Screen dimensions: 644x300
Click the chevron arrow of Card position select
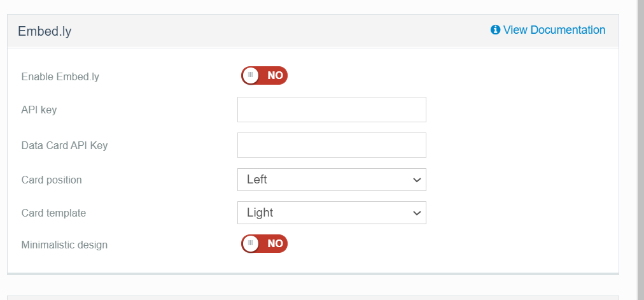(417, 180)
